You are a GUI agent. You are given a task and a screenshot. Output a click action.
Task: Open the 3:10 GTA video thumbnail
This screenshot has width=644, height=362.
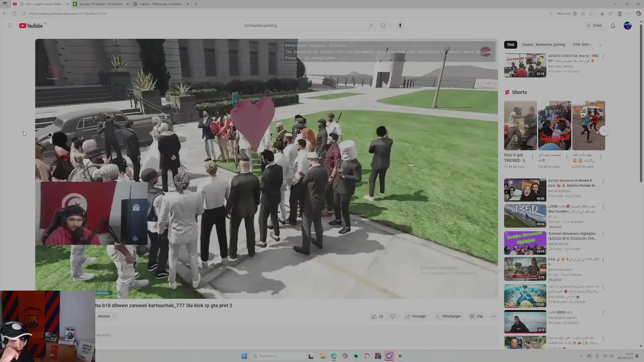click(525, 269)
